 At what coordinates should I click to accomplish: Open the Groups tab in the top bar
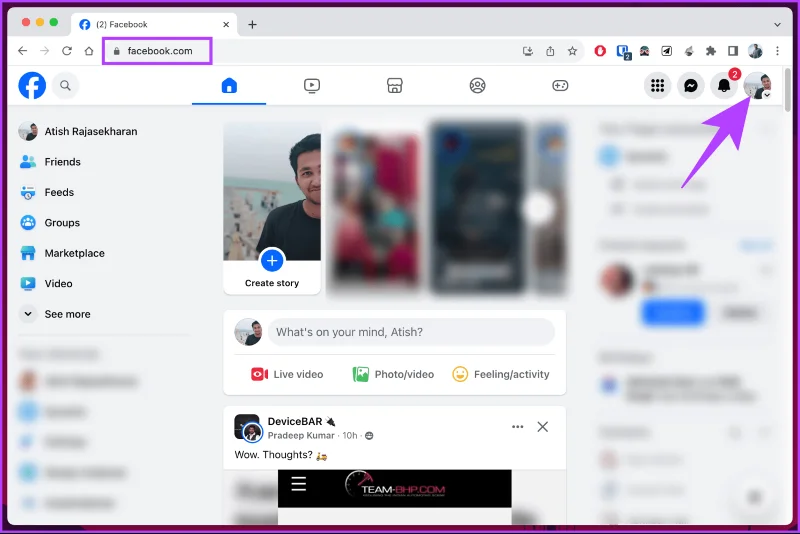478,85
